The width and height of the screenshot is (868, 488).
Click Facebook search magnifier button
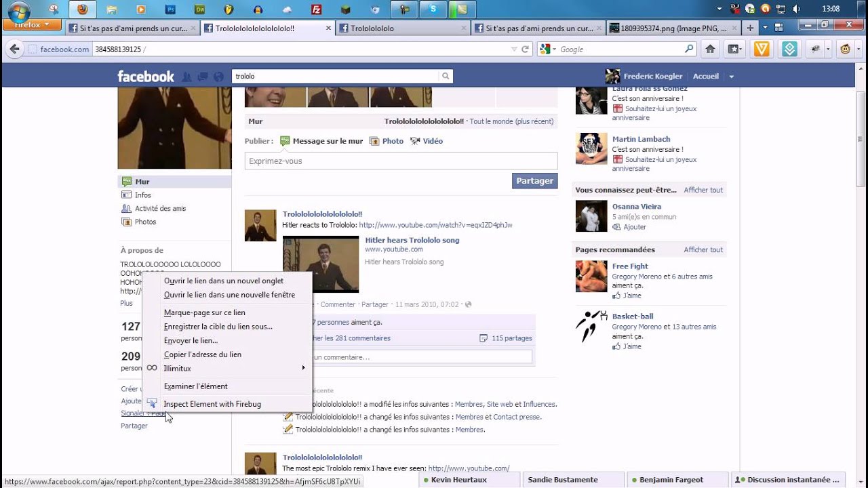coord(446,77)
